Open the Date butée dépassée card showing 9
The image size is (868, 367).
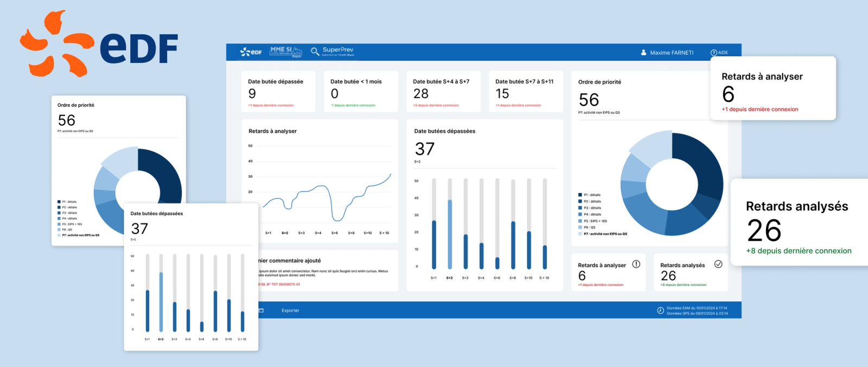(278, 92)
